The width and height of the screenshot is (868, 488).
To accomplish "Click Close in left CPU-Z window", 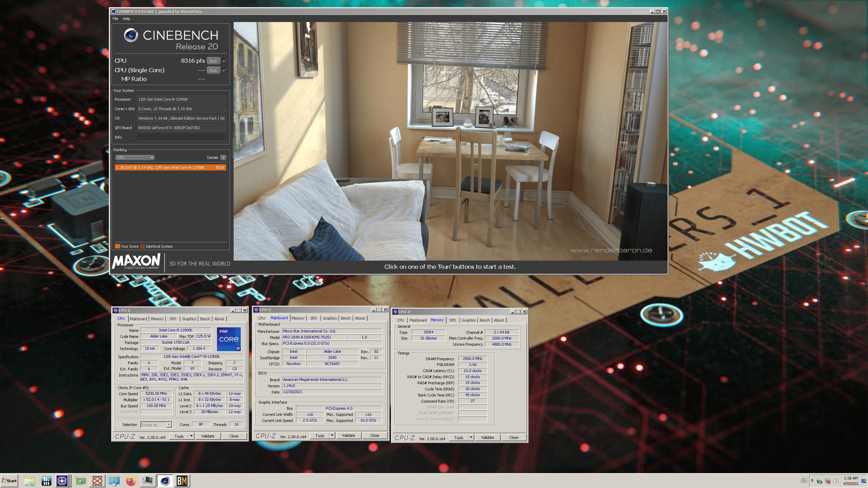I will click(234, 436).
